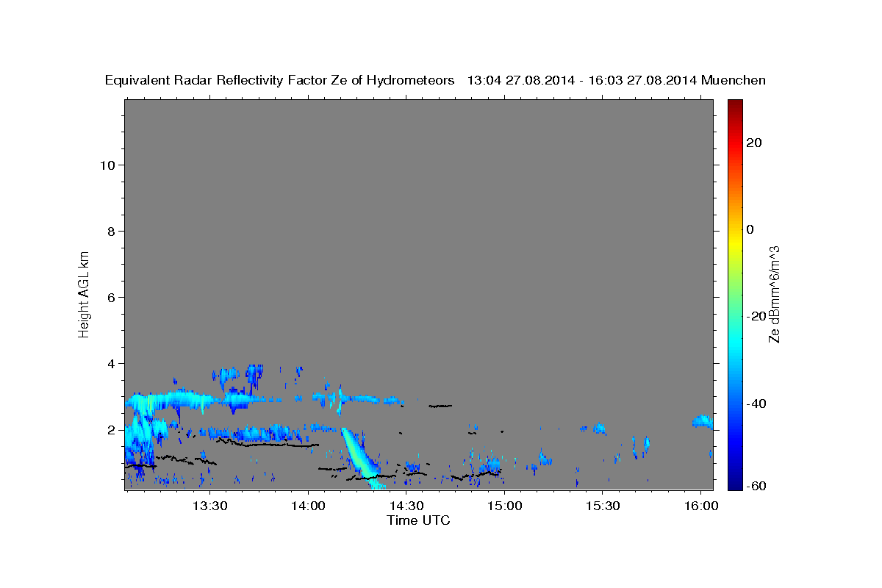Click the station name 'Muenchen'
The height and width of the screenshot is (588, 882).
coord(734,80)
